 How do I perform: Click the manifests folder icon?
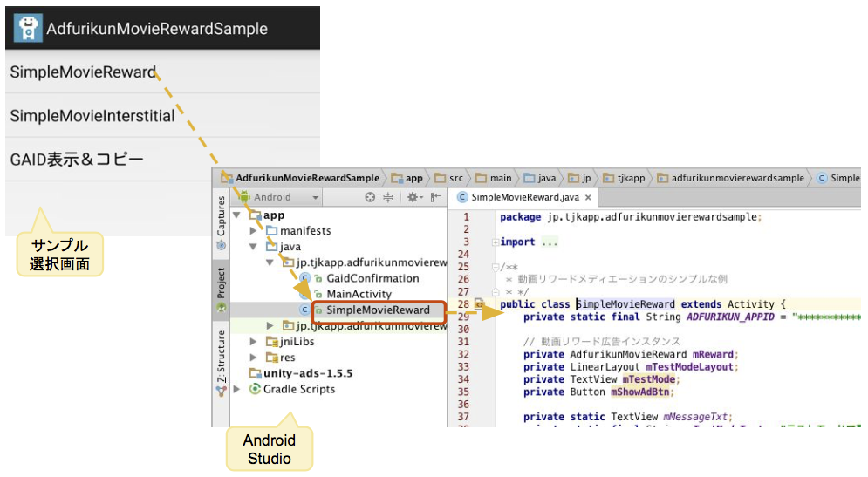click(272, 231)
